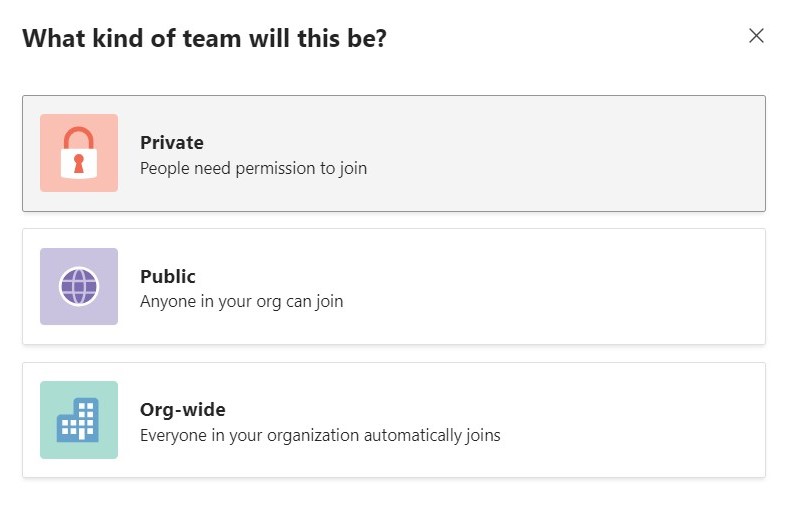This screenshot has height=513, width=801.
Task: Select the "Org-wide" team title
Action: pyautogui.click(x=183, y=409)
